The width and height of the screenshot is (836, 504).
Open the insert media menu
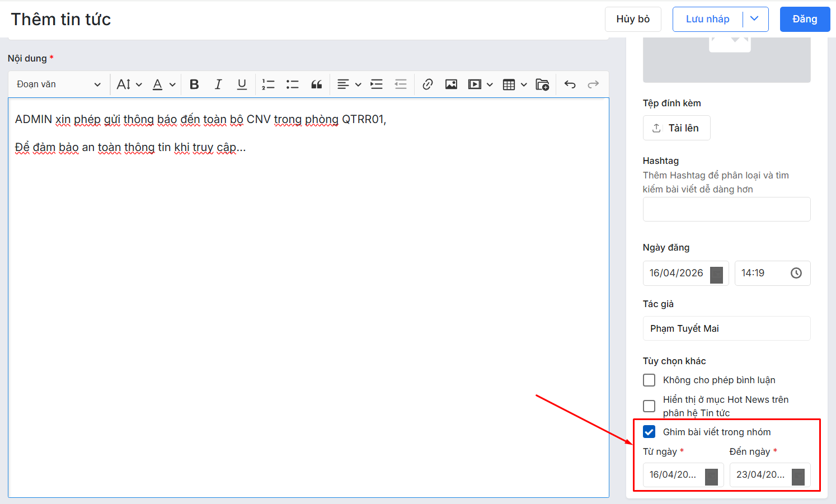coord(480,84)
